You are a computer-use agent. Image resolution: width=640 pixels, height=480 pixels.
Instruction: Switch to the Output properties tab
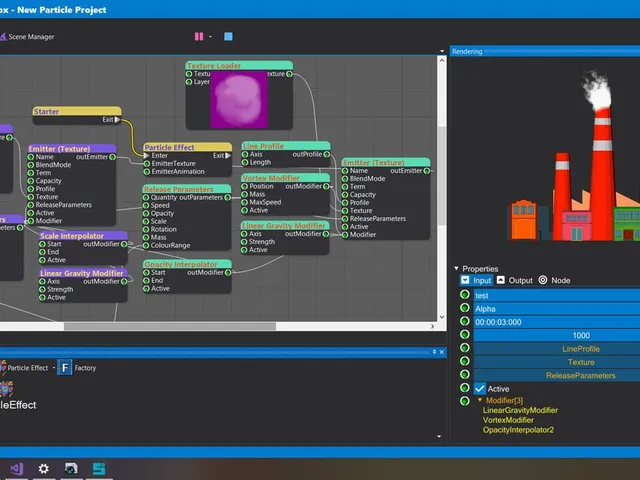515,280
